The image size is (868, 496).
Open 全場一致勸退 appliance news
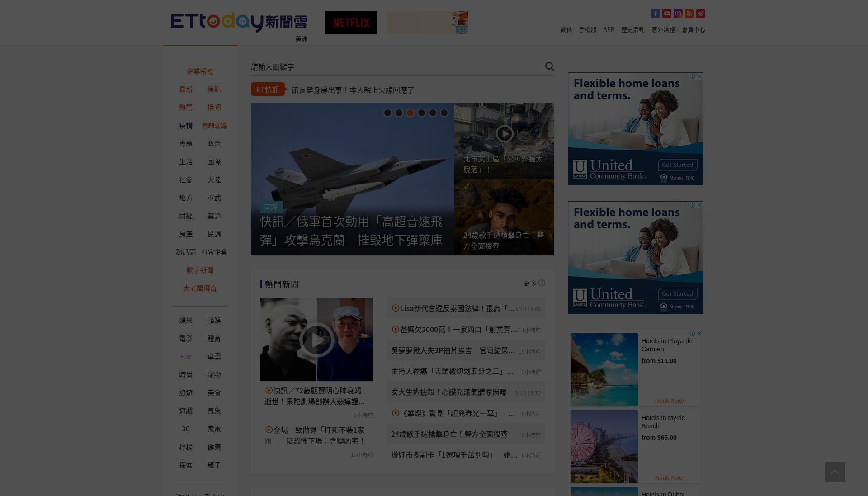pos(315,435)
